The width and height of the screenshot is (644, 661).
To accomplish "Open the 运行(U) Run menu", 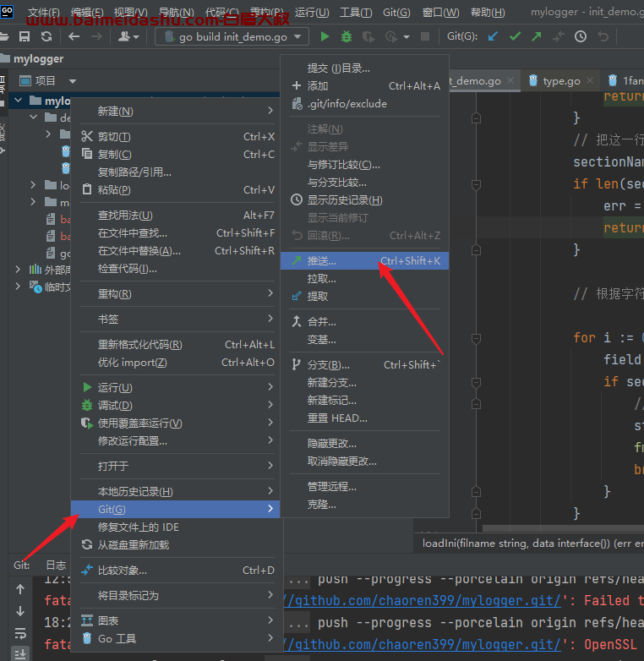I will (312, 12).
